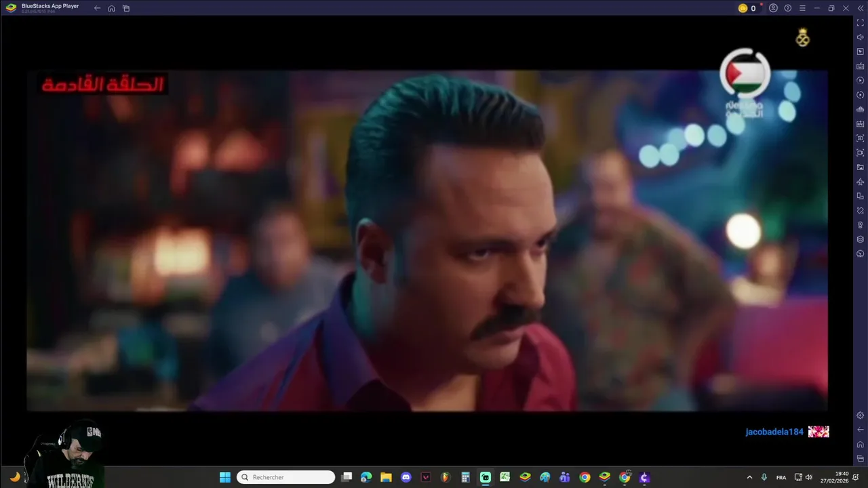Open BlueStacks home from the title bar

point(111,8)
